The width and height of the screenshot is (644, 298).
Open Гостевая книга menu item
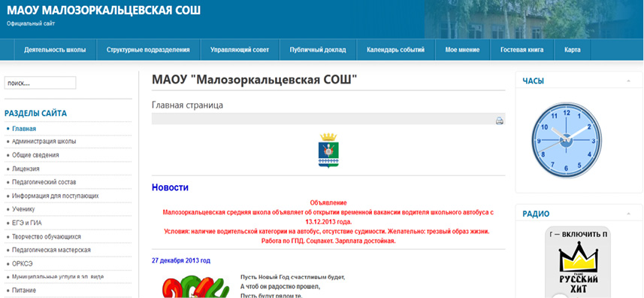pyautogui.click(x=522, y=50)
